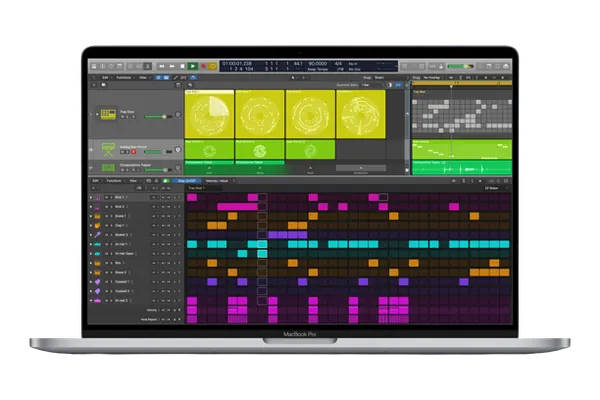Toggle the Tracks view button
600x400 pixels.
click(166, 78)
